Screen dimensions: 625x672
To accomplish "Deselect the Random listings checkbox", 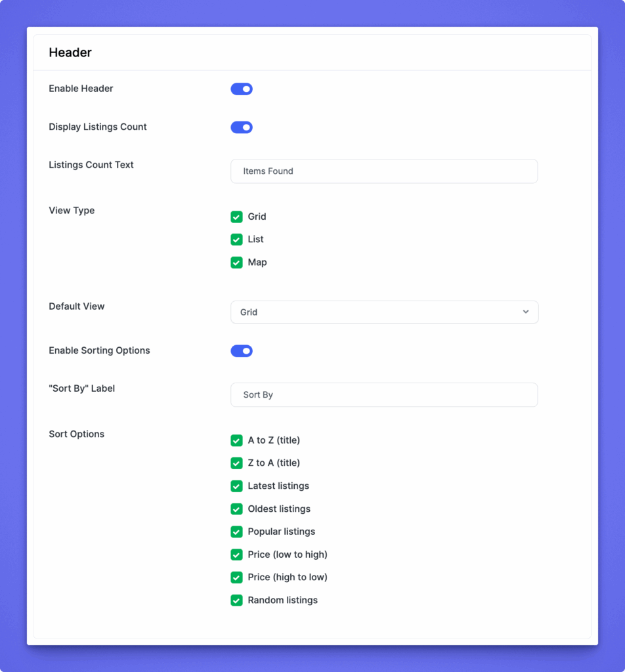I will (237, 600).
